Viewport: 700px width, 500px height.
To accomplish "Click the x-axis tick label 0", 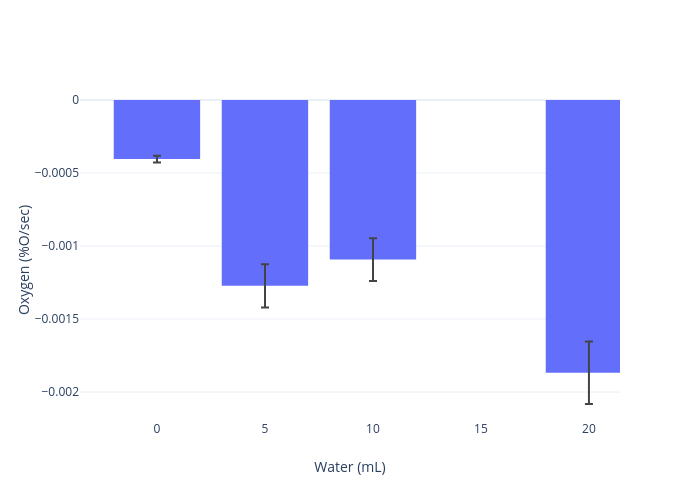I will pyautogui.click(x=157, y=429).
